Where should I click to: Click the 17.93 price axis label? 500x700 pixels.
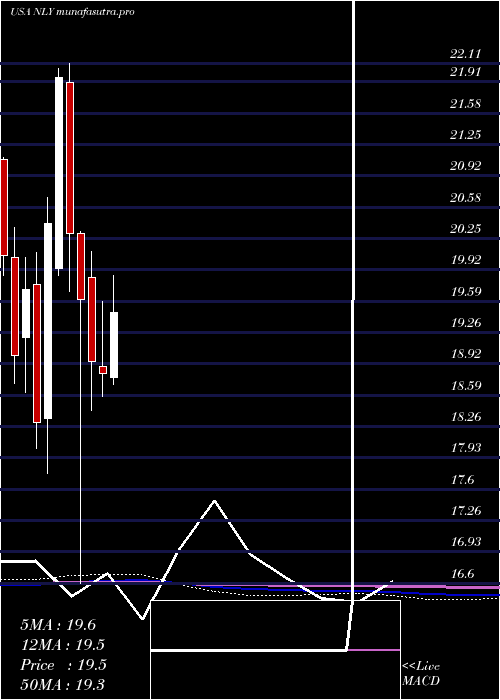466,448
